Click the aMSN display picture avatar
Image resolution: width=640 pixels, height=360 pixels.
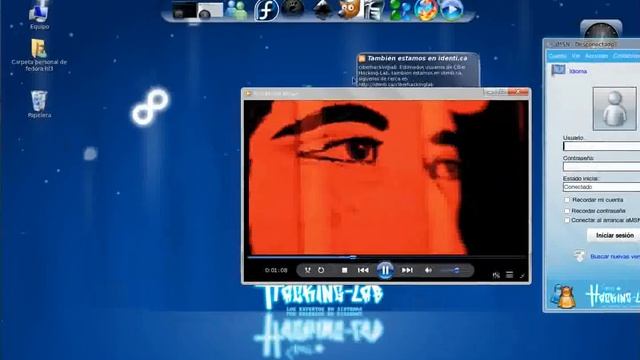pyautogui.click(x=614, y=109)
